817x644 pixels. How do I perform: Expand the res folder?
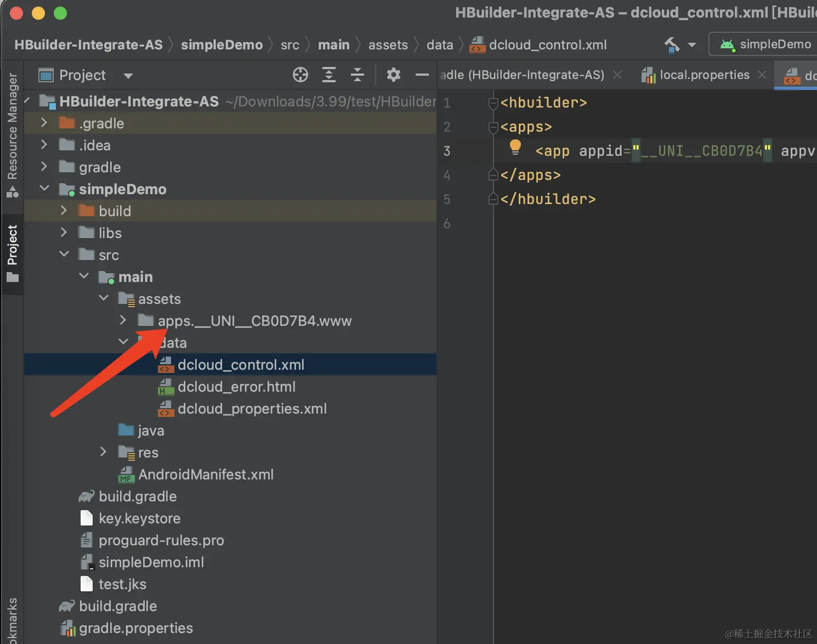pyautogui.click(x=104, y=452)
